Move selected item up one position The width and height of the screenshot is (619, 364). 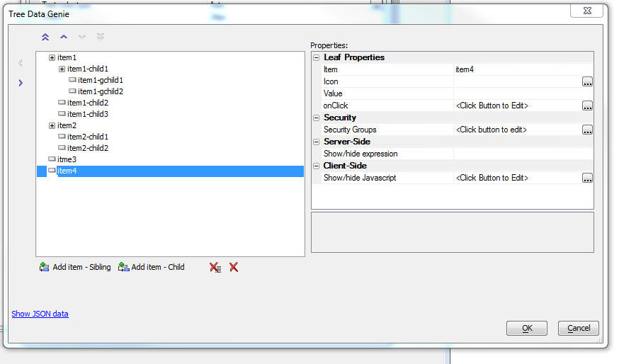64,37
